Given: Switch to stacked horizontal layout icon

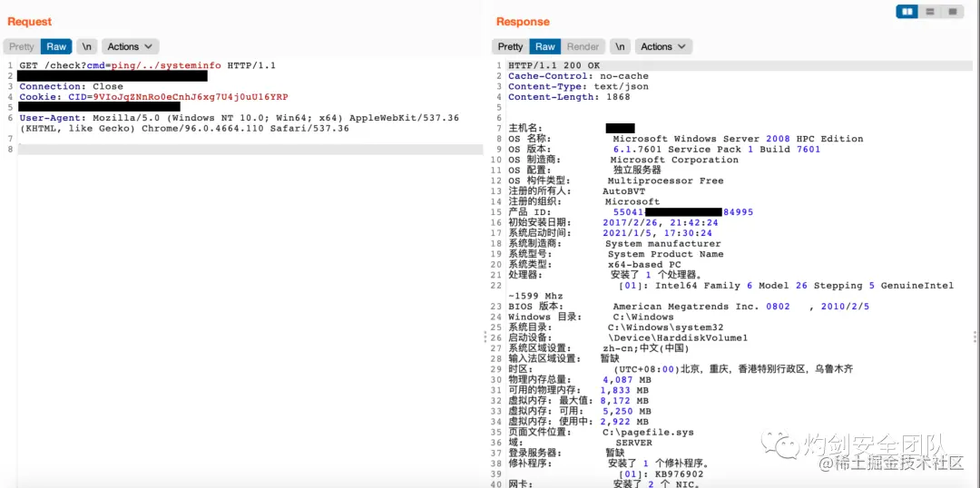Looking at the screenshot, I should [929, 11].
